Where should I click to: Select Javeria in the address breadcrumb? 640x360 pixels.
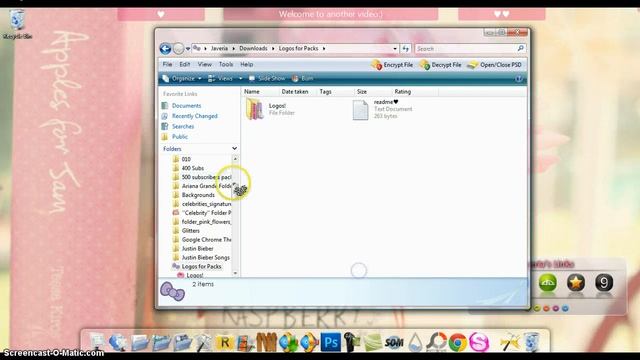pos(219,48)
